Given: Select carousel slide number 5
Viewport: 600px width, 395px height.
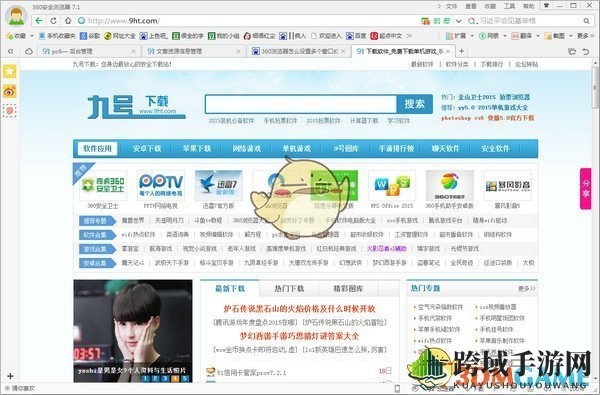Looking at the screenshot, I should pyautogui.click(x=185, y=378).
